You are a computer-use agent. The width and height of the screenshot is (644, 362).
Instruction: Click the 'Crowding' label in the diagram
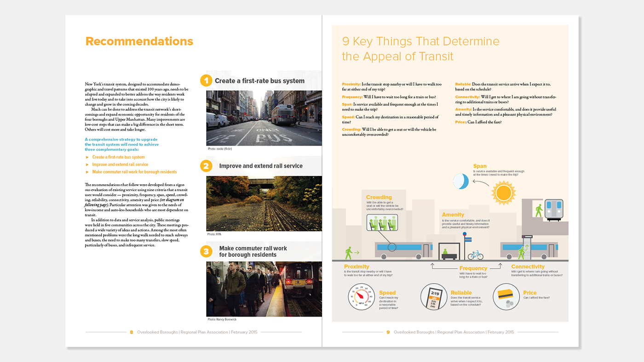(379, 198)
